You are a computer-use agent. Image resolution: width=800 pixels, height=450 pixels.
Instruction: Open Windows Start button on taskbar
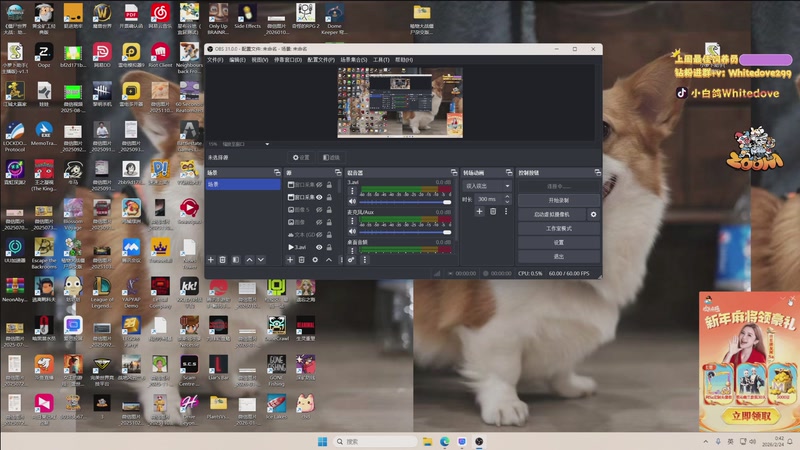click(x=322, y=441)
